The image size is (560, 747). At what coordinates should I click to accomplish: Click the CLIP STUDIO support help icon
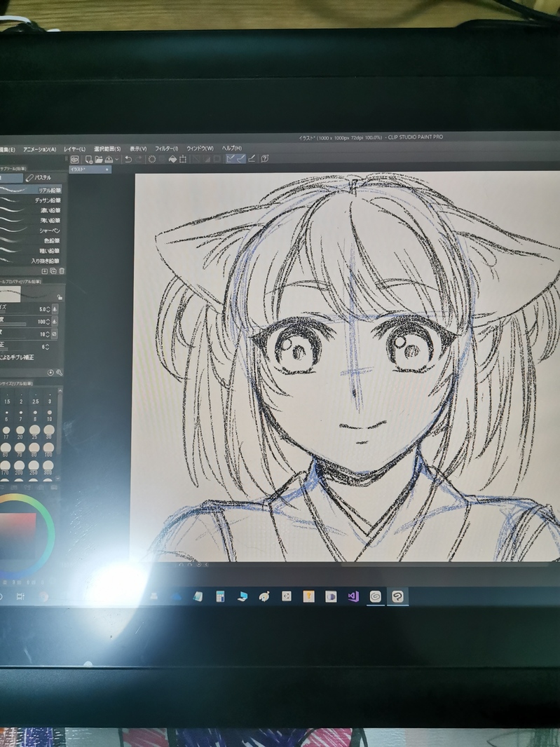point(265,158)
